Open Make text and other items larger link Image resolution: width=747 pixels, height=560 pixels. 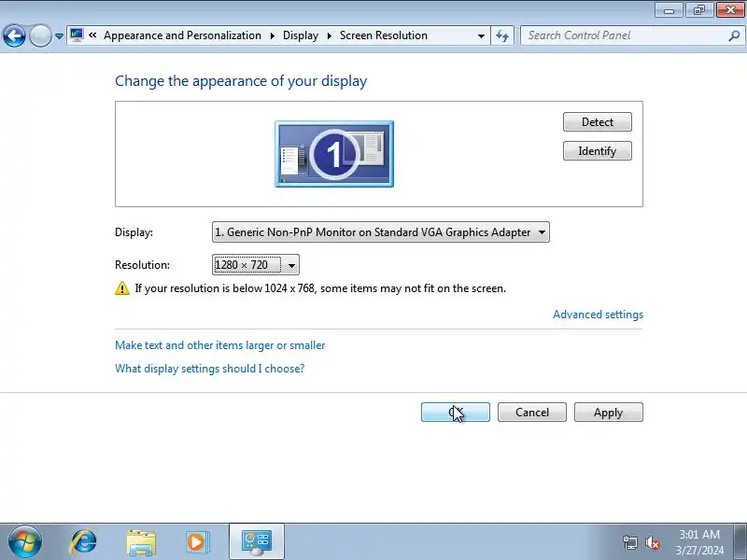[220, 345]
